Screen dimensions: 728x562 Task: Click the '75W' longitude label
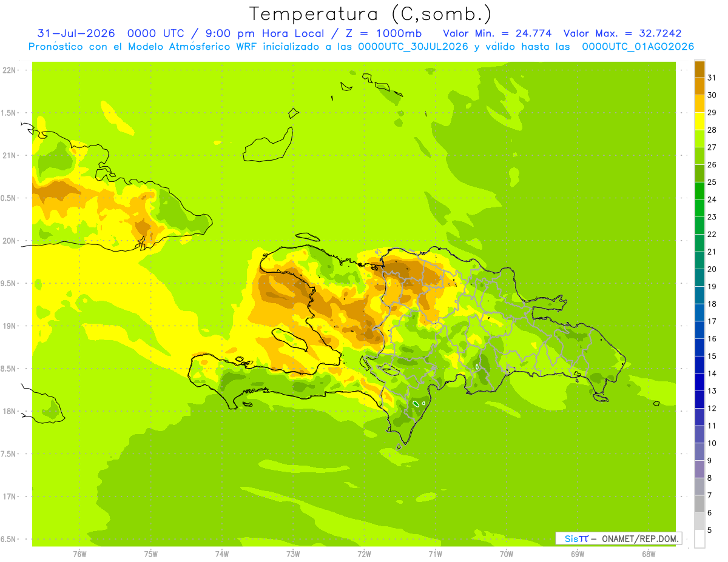pyautogui.click(x=151, y=554)
